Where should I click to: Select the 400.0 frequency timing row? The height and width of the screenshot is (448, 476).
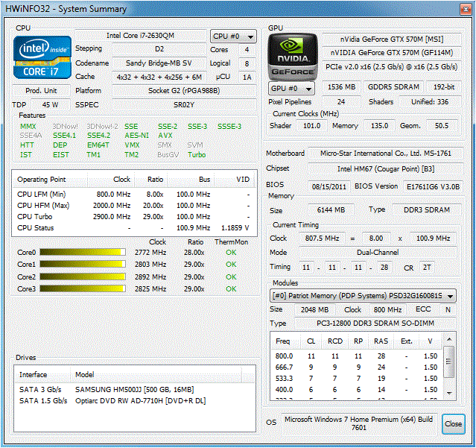357,390
